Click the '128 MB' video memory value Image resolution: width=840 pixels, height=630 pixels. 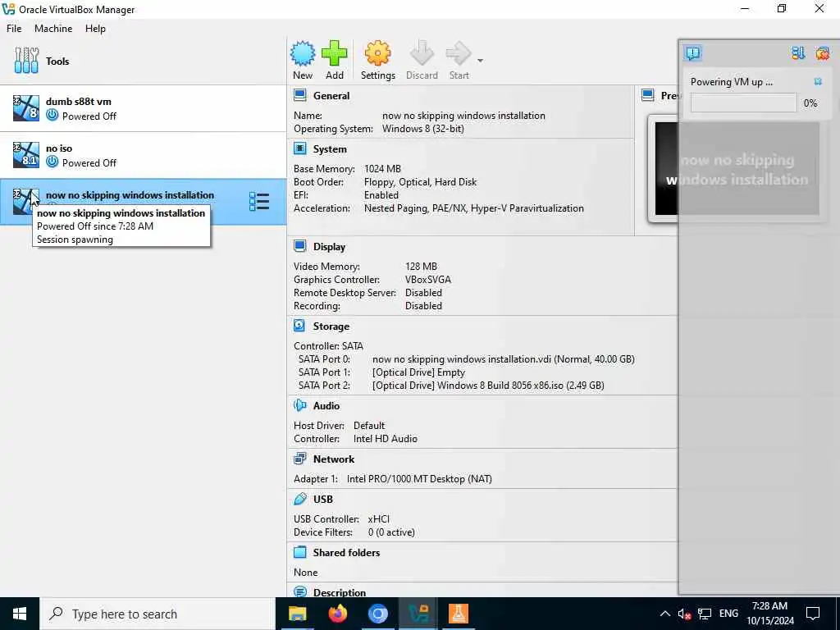[x=421, y=267]
